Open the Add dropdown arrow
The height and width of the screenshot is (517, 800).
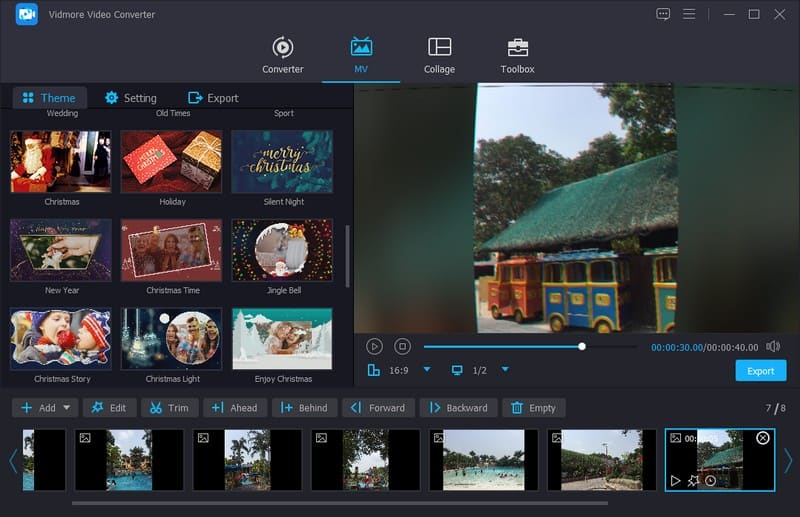pyautogui.click(x=67, y=408)
